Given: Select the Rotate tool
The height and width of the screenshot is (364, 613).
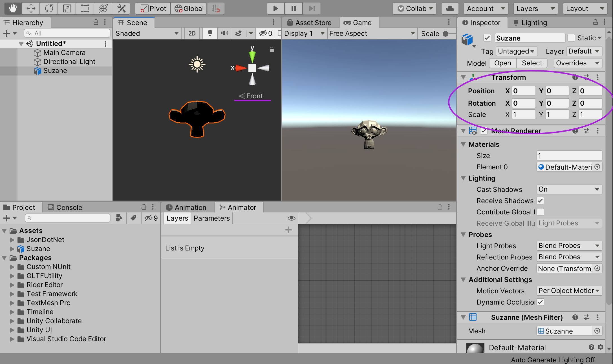Looking at the screenshot, I should [49, 8].
